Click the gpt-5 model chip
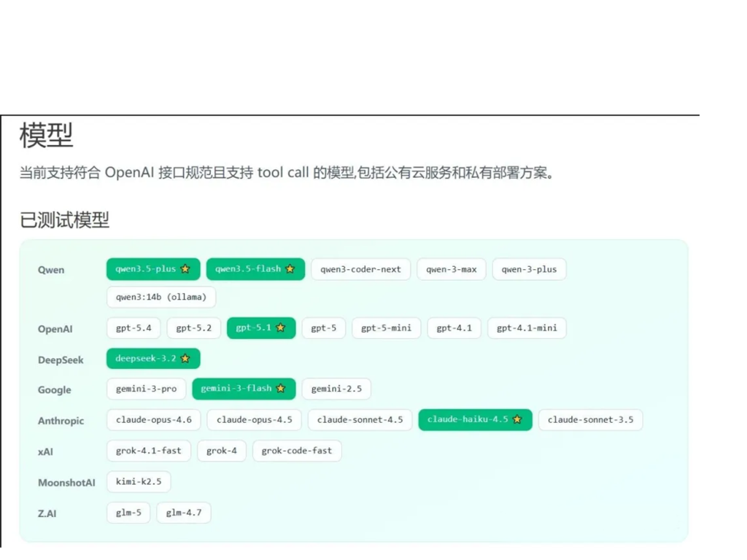Image resolution: width=747 pixels, height=560 pixels. tap(323, 327)
